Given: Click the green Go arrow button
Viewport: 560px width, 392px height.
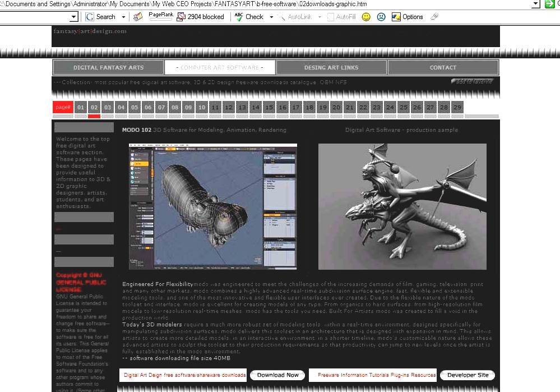Looking at the screenshot, I should coord(549,4).
